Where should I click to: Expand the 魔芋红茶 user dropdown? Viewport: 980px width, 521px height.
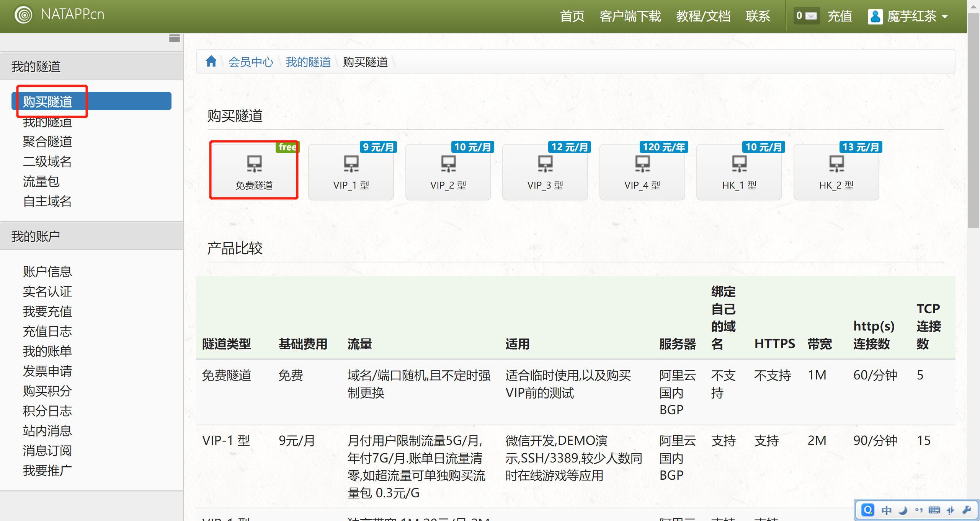(917, 16)
